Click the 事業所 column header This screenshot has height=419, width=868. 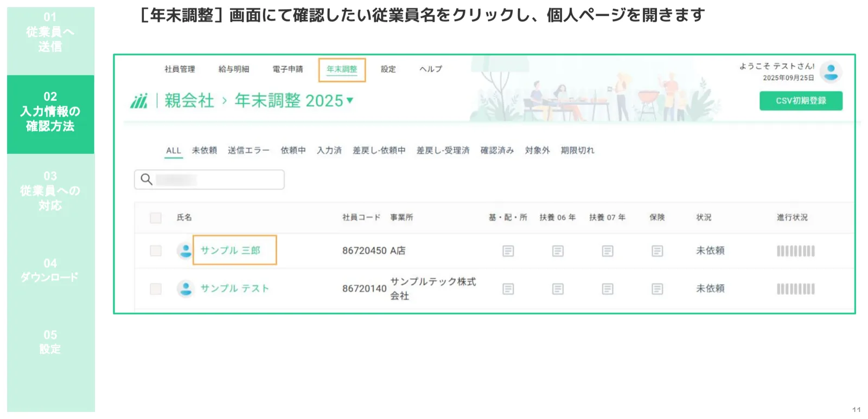click(x=401, y=217)
